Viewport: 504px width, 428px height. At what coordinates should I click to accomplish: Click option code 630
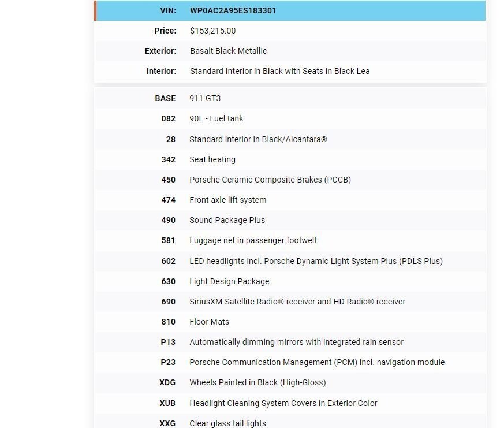[x=169, y=282]
